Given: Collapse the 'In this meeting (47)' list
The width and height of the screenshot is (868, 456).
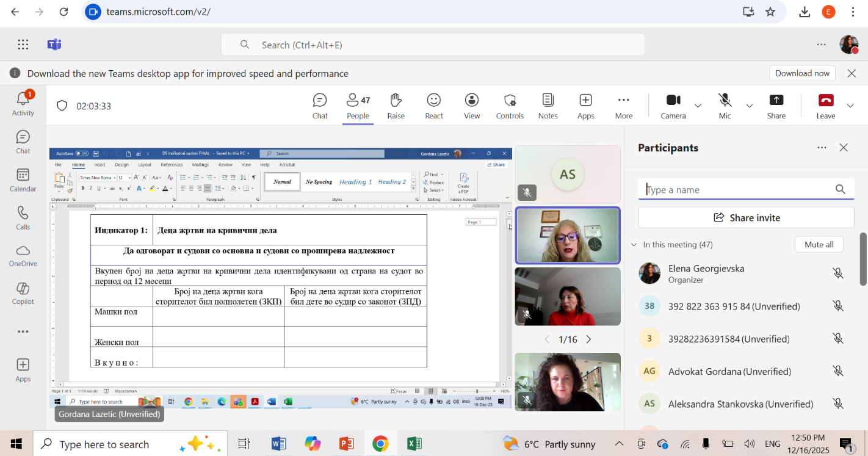Looking at the screenshot, I should (634, 245).
